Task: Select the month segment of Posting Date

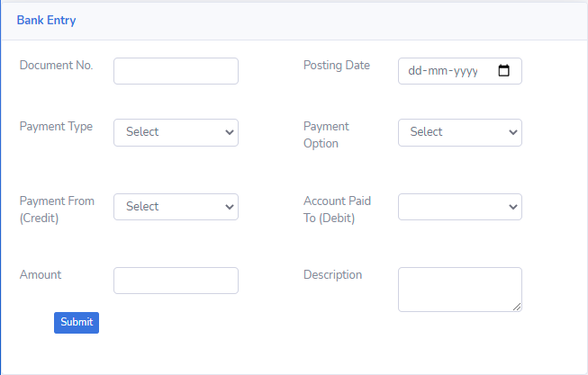Action: tap(439, 71)
